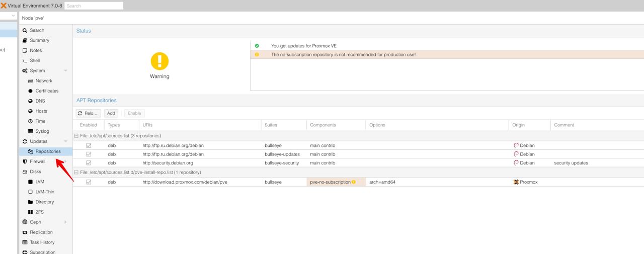The width and height of the screenshot is (644, 254).
Task: Click the ZFS grid icon
Action: click(x=30, y=212)
